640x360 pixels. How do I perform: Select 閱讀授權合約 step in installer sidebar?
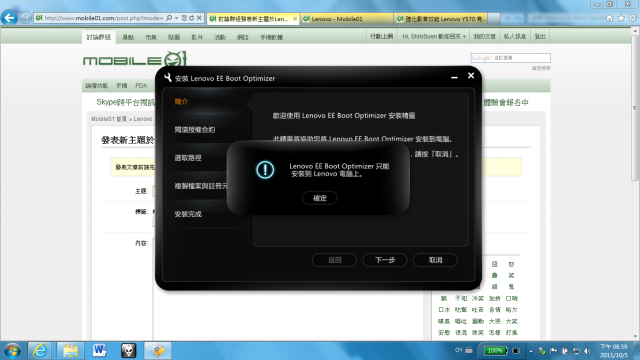(x=195, y=130)
